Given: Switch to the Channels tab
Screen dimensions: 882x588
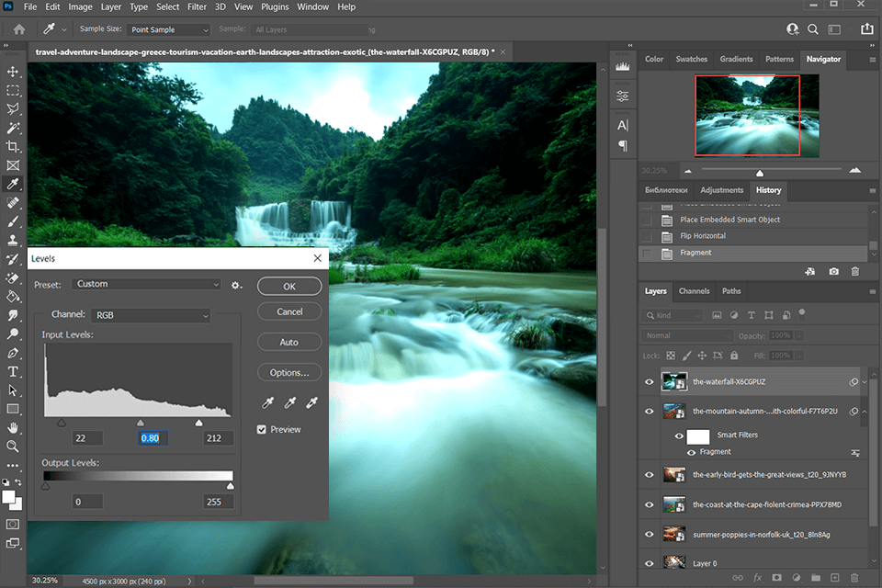Looking at the screenshot, I should point(694,290).
